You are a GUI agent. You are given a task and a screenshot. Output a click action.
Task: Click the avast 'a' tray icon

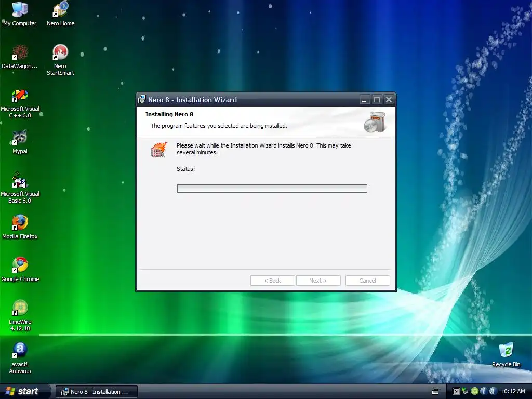pyautogui.click(x=493, y=391)
